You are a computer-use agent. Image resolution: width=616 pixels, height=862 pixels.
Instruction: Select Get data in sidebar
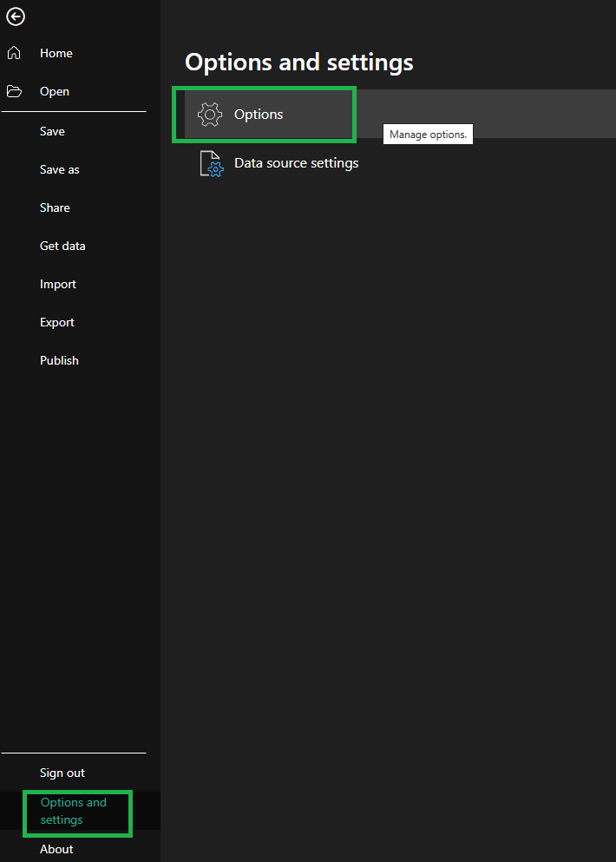pos(62,246)
